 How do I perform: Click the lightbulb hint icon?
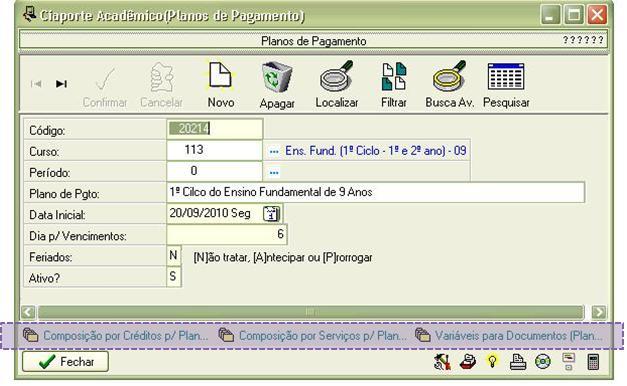tap(492, 362)
